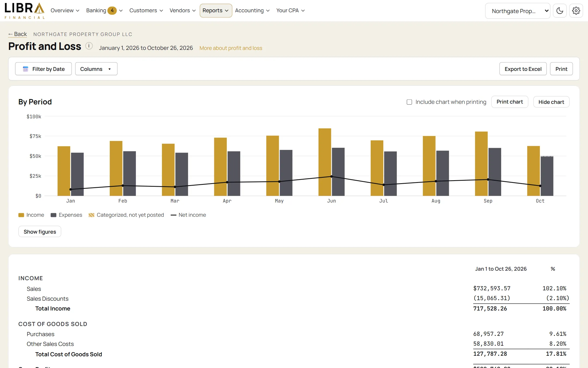The width and height of the screenshot is (588, 368).
Task: Toggle dark mode moon icon
Action: coord(560,11)
